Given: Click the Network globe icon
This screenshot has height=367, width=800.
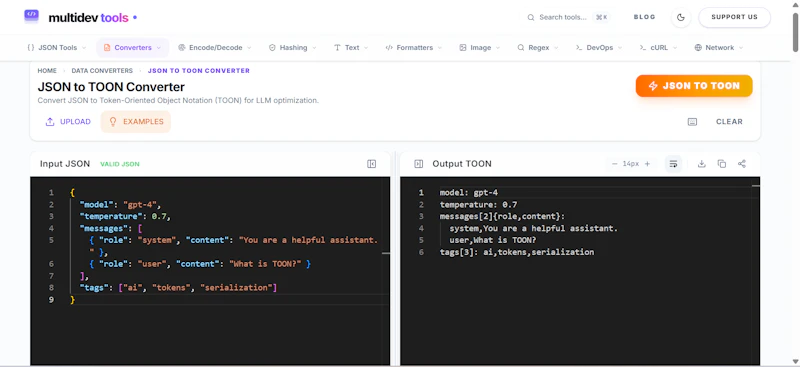Looking at the screenshot, I should [698, 47].
